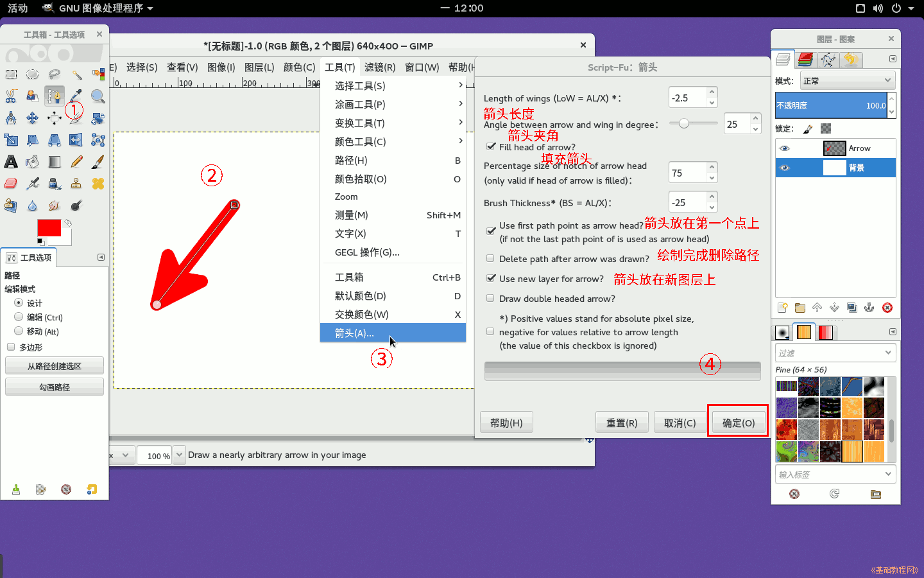The width and height of the screenshot is (924, 578).
Task: Select the Scissors Select tool
Action: tap(11, 96)
